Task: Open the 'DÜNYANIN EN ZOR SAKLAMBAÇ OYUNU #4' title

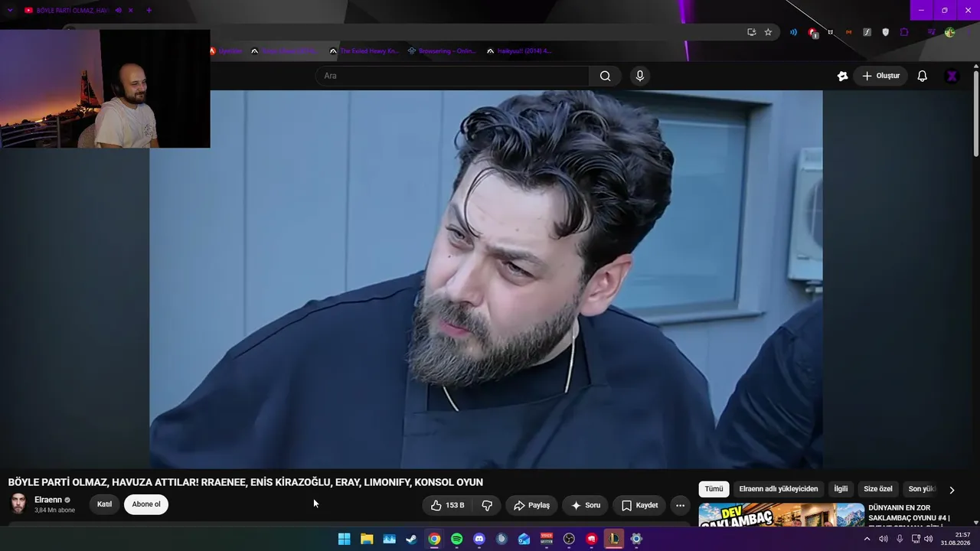Action: pos(910,514)
